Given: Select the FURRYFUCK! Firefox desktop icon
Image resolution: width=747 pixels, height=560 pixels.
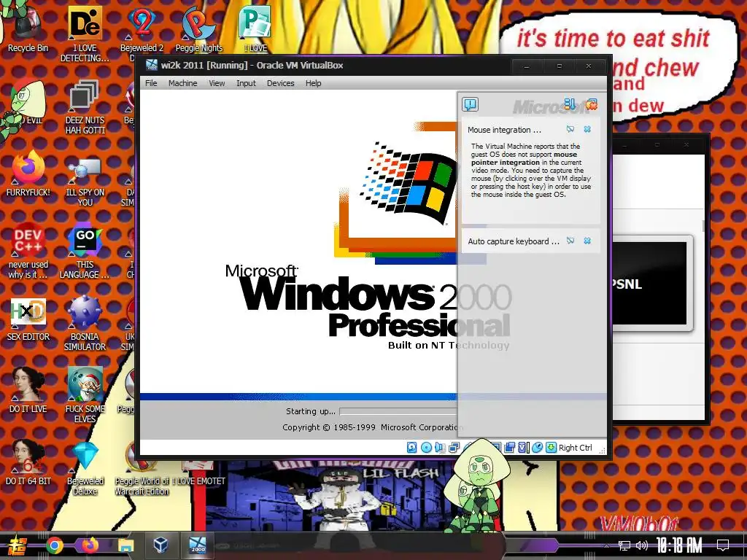Looking at the screenshot, I should 28,174.
